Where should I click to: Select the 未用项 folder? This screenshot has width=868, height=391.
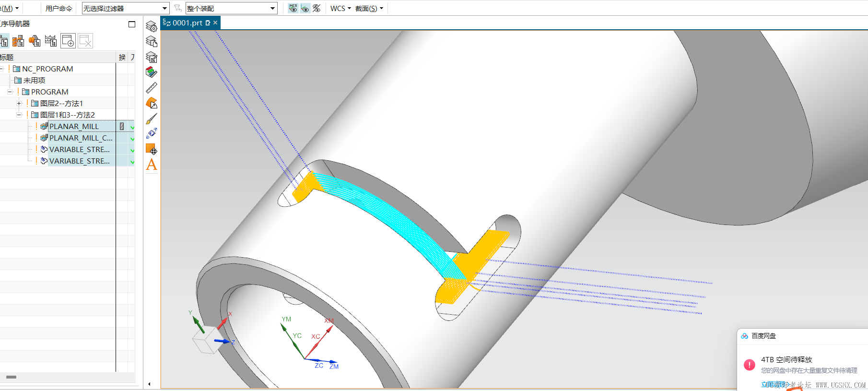[x=34, y=80]
